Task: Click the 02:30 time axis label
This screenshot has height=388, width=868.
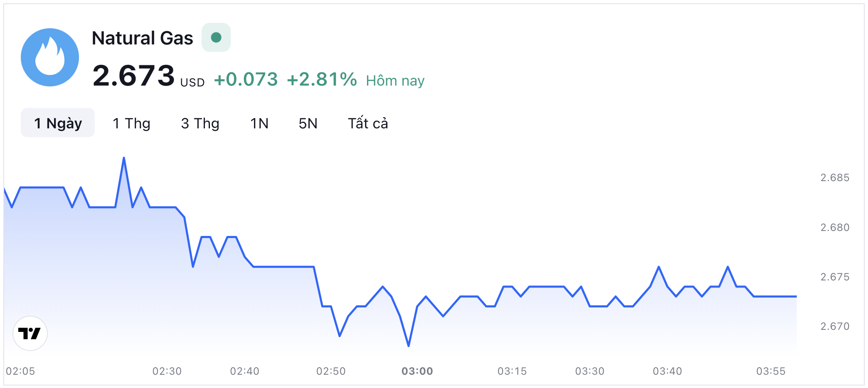Action: [167, 371]
